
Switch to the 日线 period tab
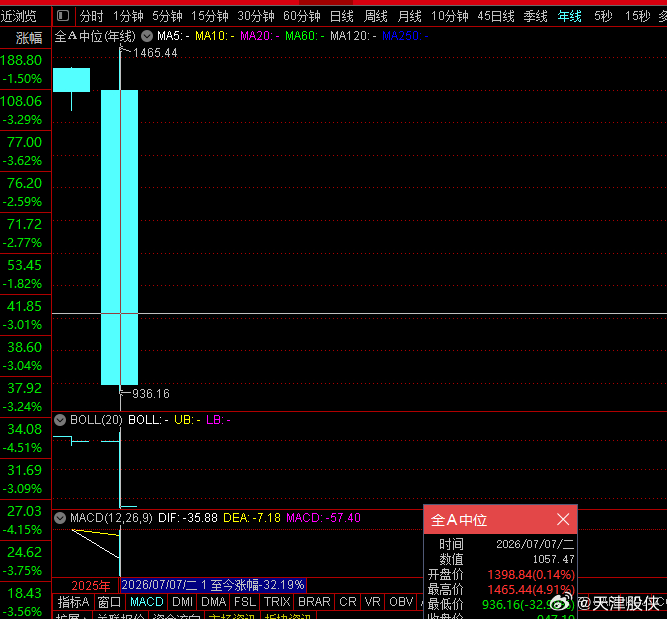click(342, 17)
